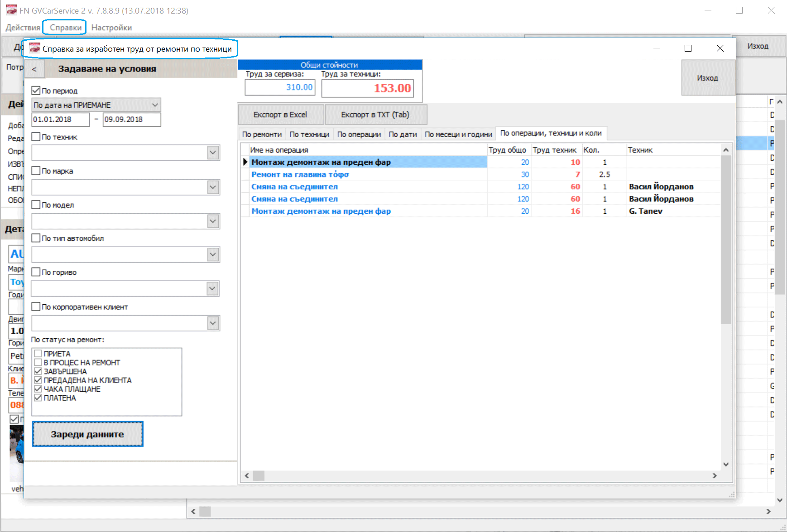Switch to the 'По дати' tab
The height and width of the screenshot is (532, 787).
[x=403, y=134]
